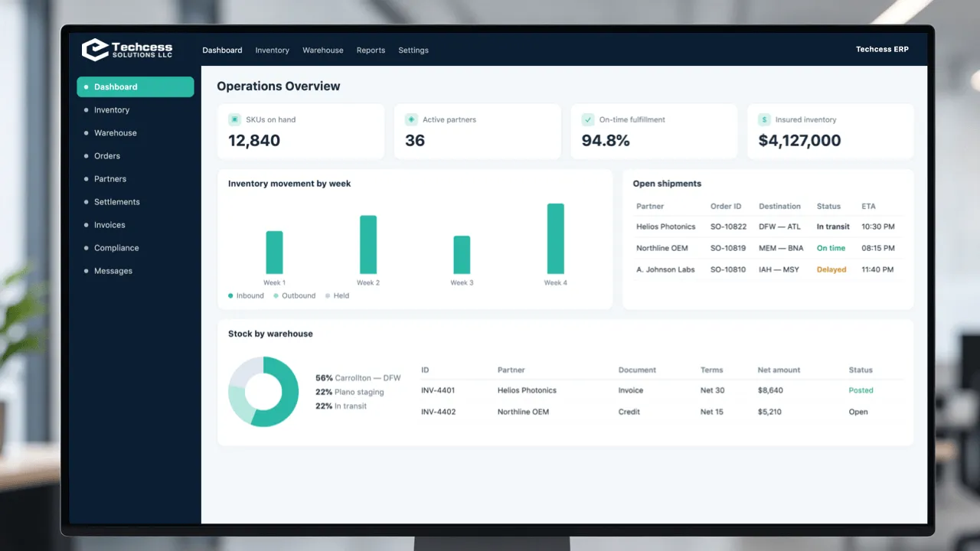This screenshot has height=551, width=980.
Task: Select the Northline OEM shipment partner
Action: click(662, 248)
